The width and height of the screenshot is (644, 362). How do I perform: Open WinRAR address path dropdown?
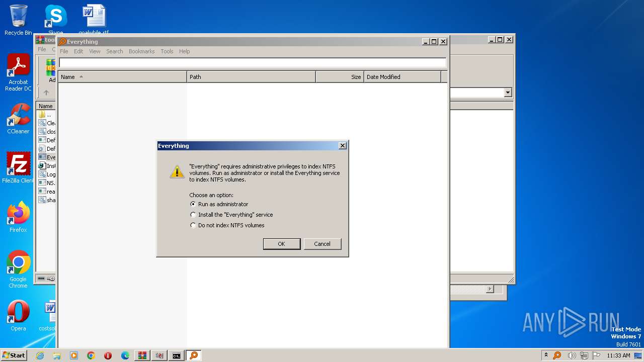(x=508, y=93)
